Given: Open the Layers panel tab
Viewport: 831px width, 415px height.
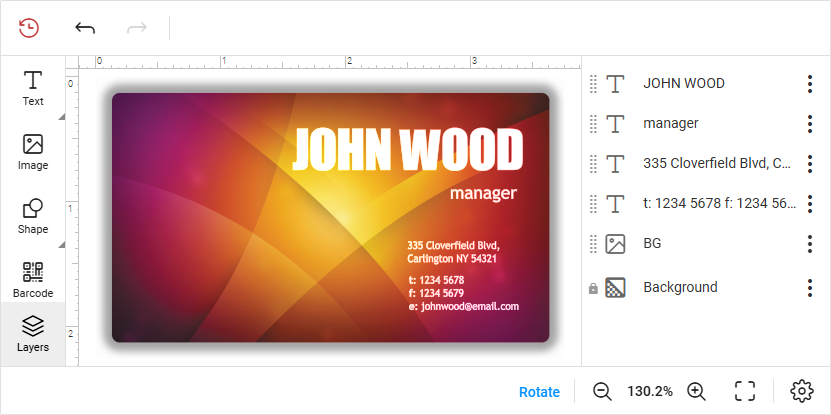Looking at the screenshot, I should coord(33,334).
